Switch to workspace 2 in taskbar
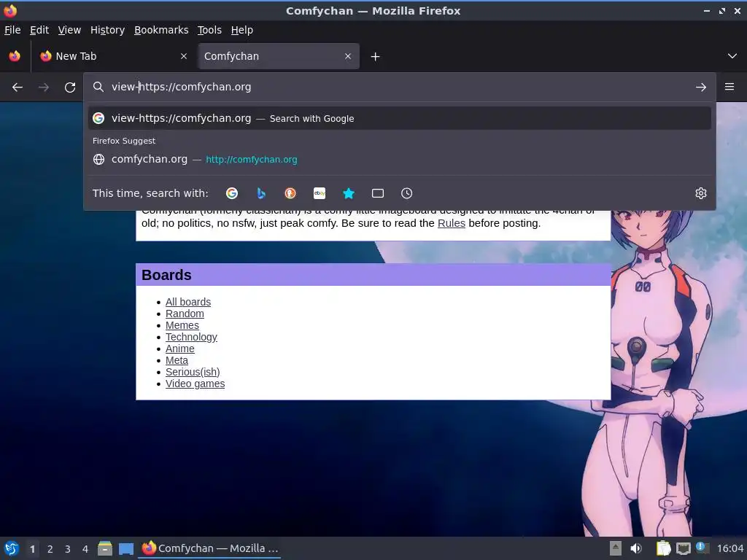This screenshot has height=560, width=747. pos(50,549)
